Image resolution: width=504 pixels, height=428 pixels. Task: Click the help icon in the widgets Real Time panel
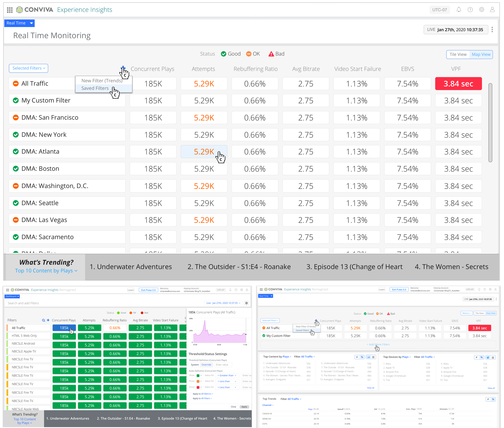point(485,290)
